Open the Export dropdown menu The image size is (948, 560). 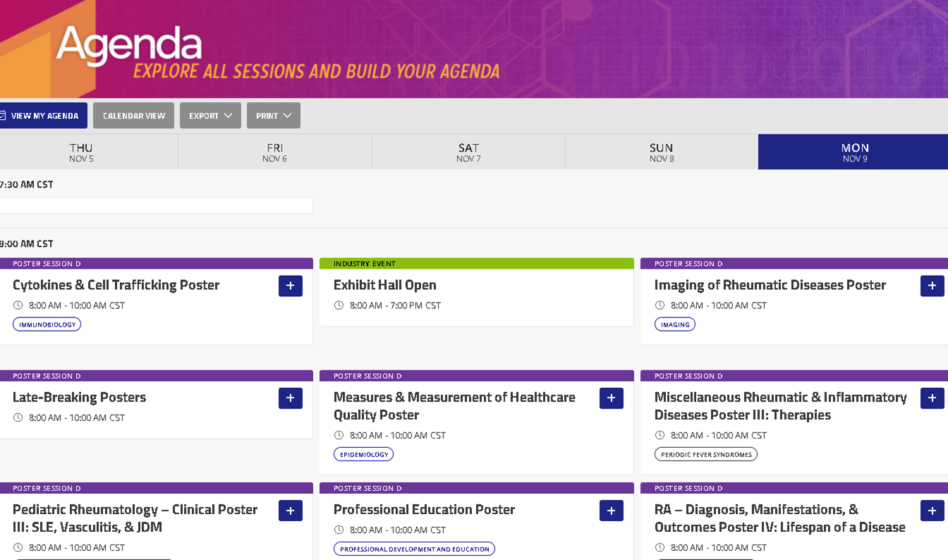point(210,116)
